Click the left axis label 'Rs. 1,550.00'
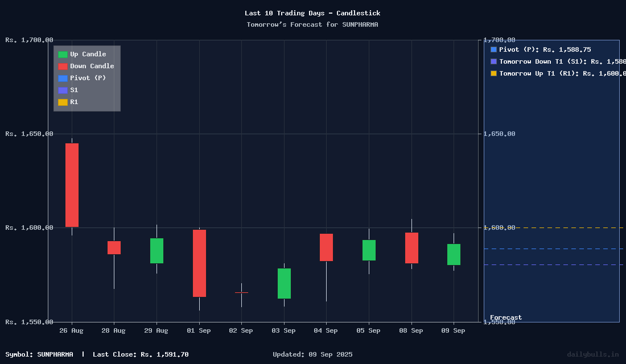 [x=29, y=322]
